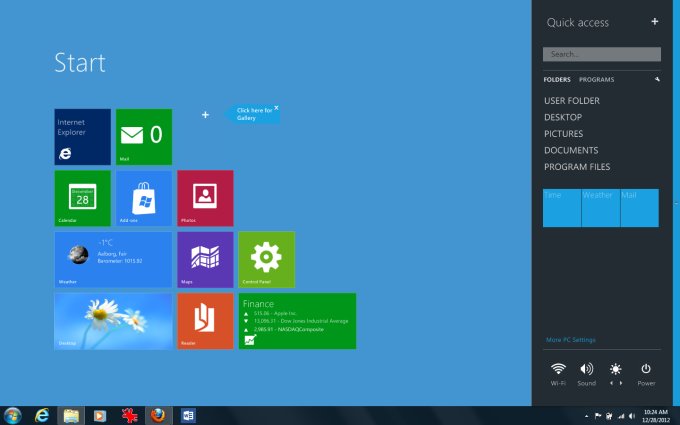Image resolution: width=680 pixels, height=425 pixels.
Task: Open the Internet Explorer tile
Action: 82,137
